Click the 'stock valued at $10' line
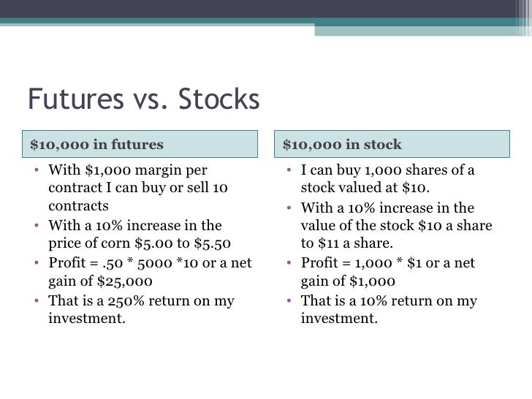 coord(365,187)
